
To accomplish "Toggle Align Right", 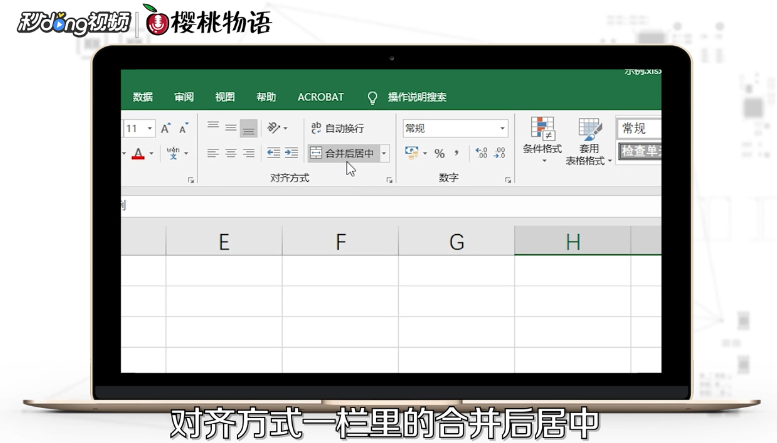I will click(x=248, y=153).
